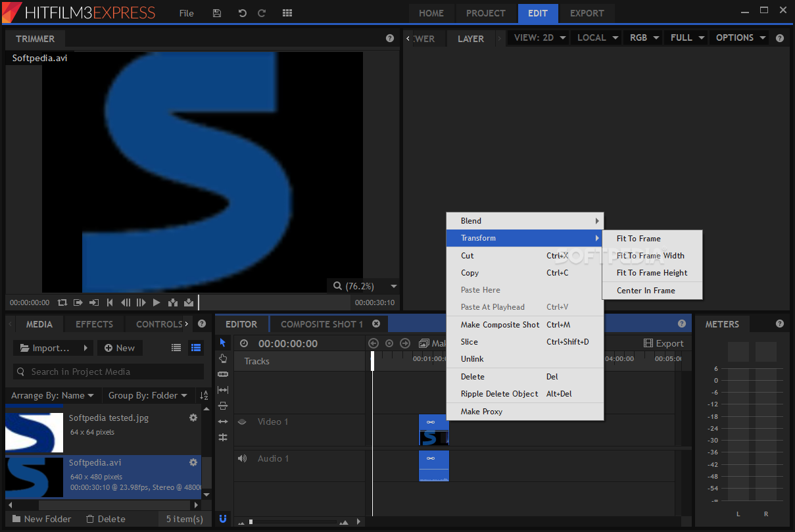This screenshot has width=795, height=532.
Task: Click the Delete button in media panel
Action: (x=106, y=519)
